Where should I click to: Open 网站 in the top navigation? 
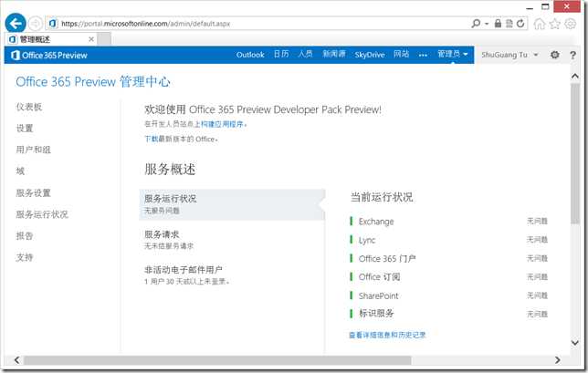(401, 55)
